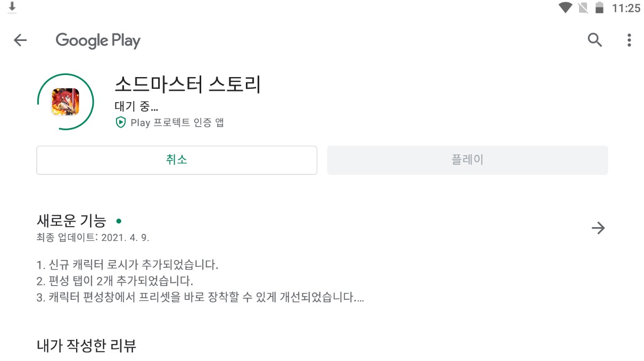Expand 새로운 기능 with the right arrow

click(598, 228)
